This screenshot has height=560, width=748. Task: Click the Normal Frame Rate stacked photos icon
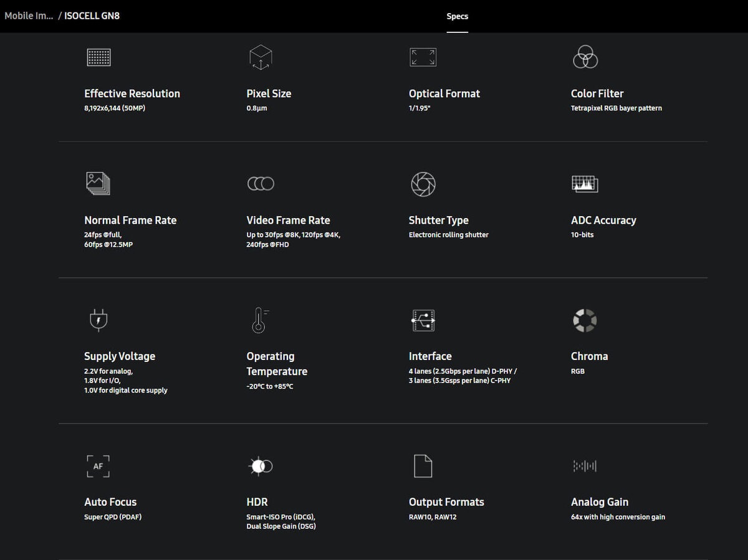coord(98,183)
